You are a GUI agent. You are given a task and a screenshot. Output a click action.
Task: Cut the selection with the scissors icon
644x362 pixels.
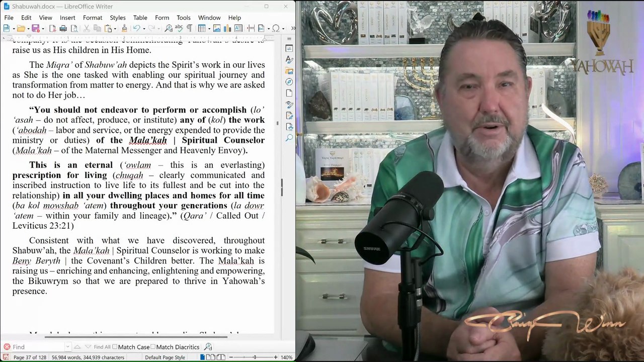pos(87,28)
